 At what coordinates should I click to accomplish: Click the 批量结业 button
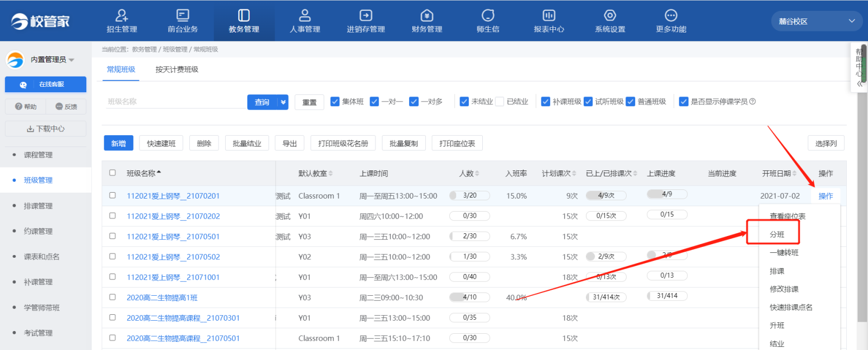[x=247, y=143]
